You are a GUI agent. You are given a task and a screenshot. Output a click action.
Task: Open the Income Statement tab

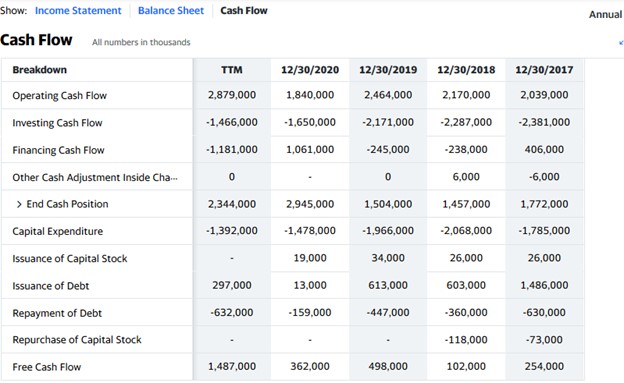click(x=78, y=11)
